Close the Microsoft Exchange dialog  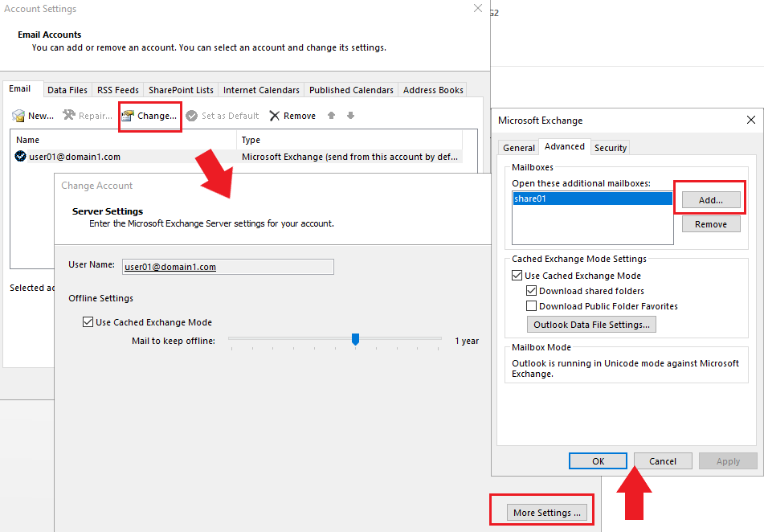coord(751,120)
